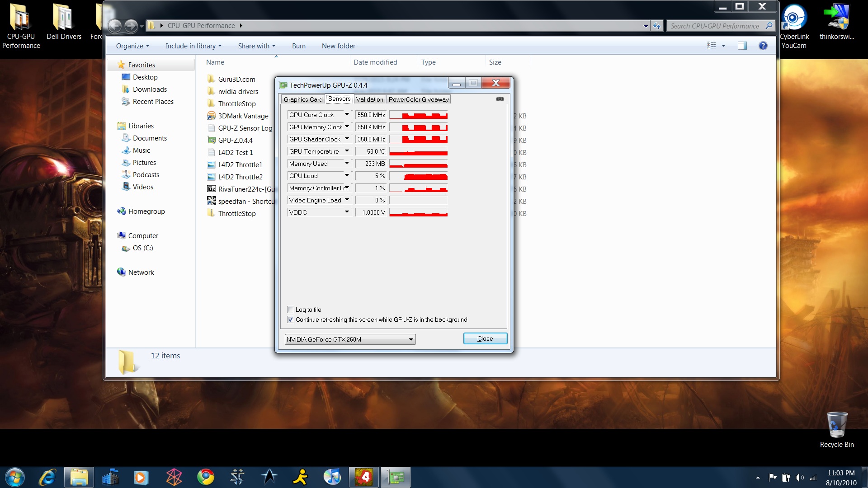Open the GPU Temperature sensor dropdown
Viewport: 868px width, 488px height.
pos(347,151)
